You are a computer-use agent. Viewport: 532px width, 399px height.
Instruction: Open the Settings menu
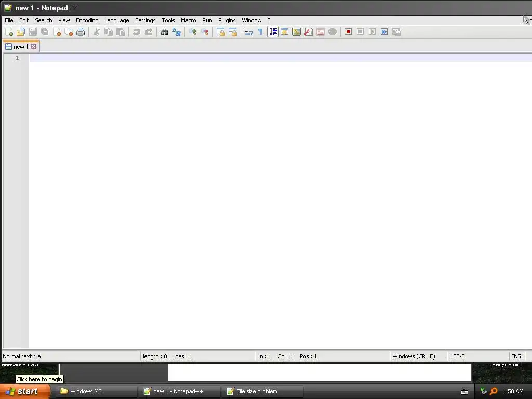point(145,20)
